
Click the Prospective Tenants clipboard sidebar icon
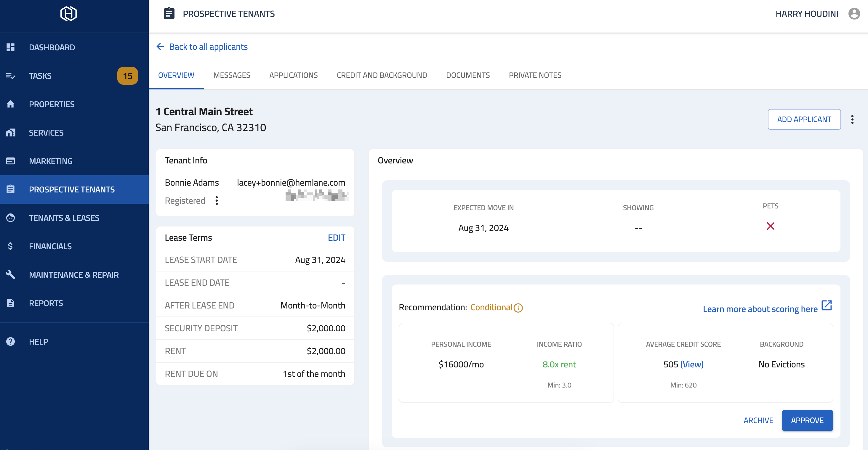(x=10, y=189)
